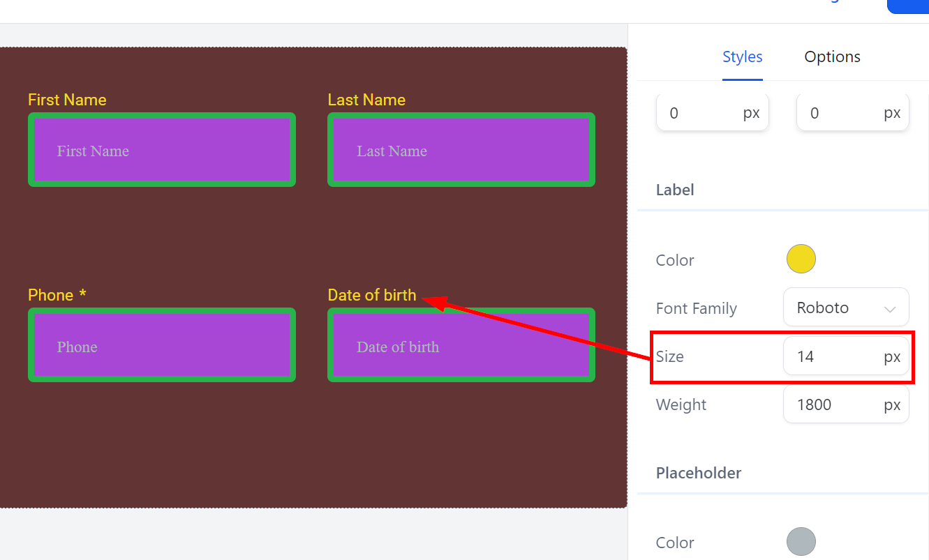
Task: Click the First Name text field
Action: point(162,151)
